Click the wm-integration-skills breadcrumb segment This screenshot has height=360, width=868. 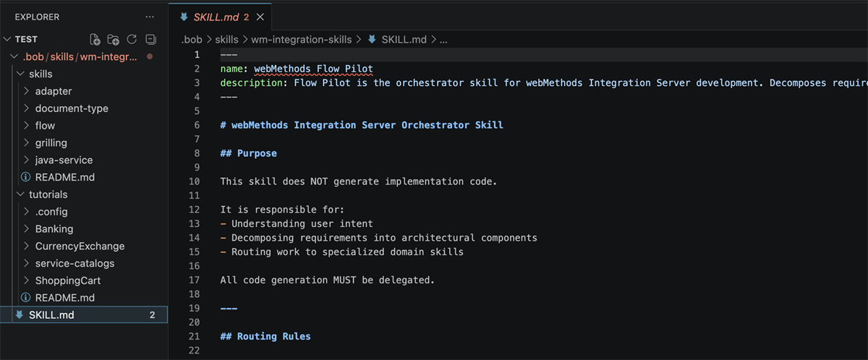(302, 40)
